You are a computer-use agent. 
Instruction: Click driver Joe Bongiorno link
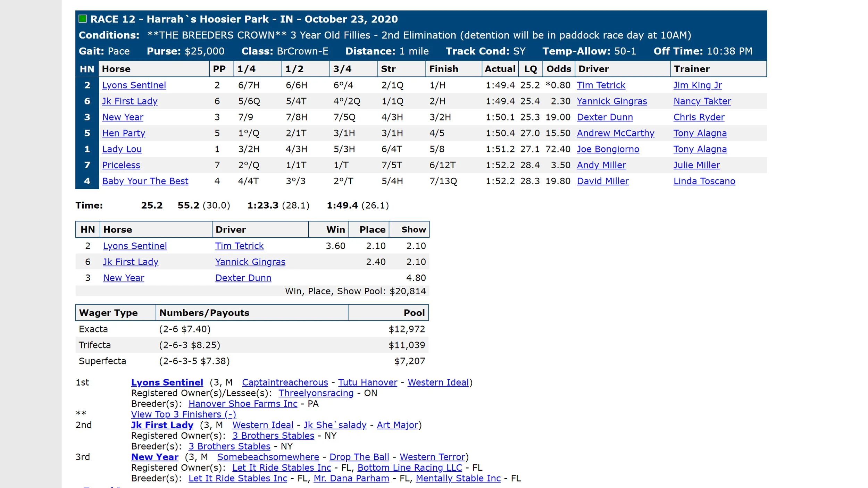(x=608, y=149)
